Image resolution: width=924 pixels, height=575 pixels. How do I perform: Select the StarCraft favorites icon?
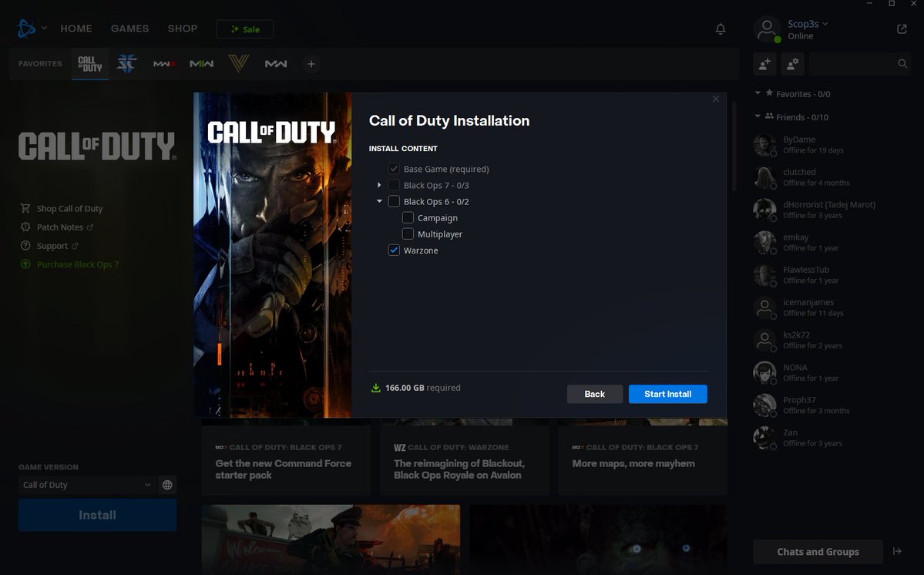pos(126,64)
